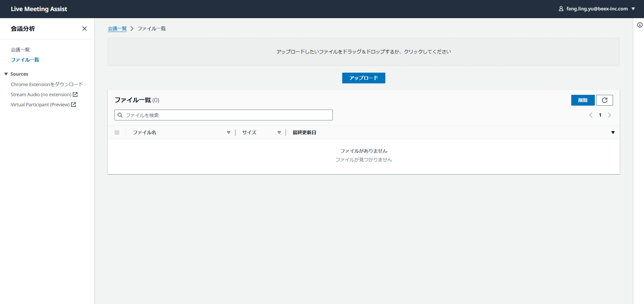Screen dimensions: 644x304
Task: Click the 削除 button
Action: (x=583, y=100)
